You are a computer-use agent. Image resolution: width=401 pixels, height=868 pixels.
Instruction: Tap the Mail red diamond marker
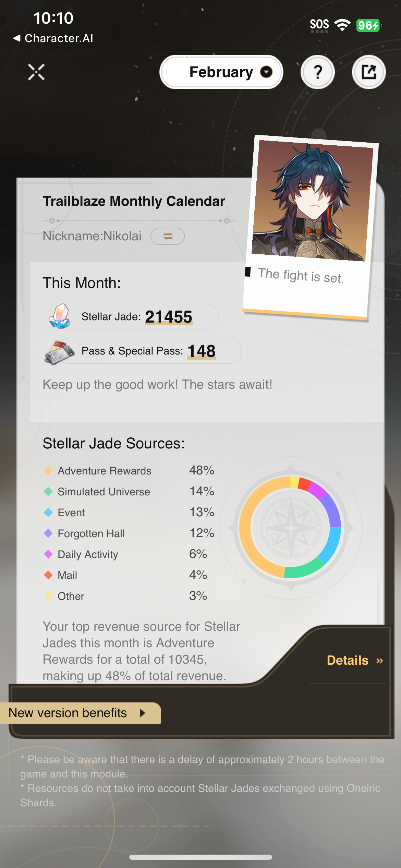click(48, 575)
